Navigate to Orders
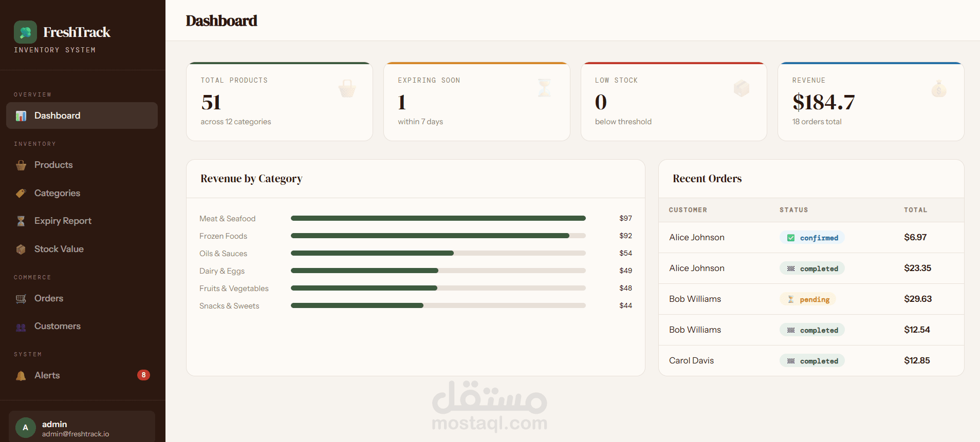The height and width of the screenshot is (442, 980). coord(82,298)
